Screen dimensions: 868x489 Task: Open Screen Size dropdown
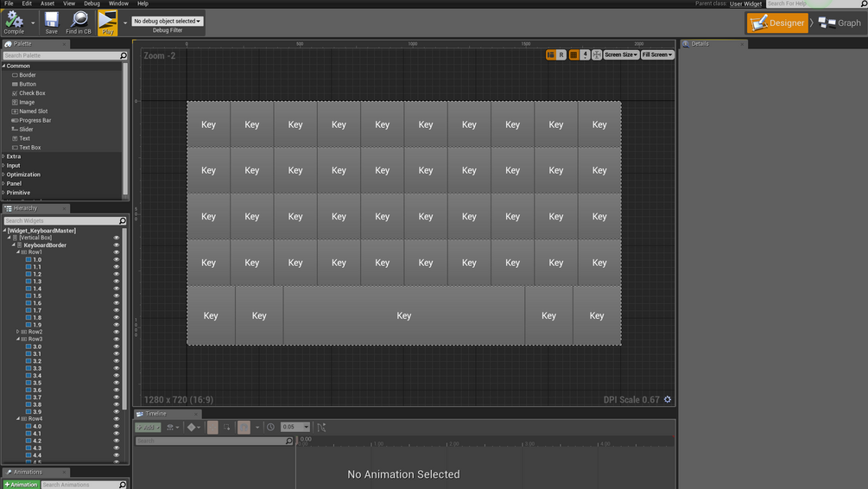pos(621,54)
